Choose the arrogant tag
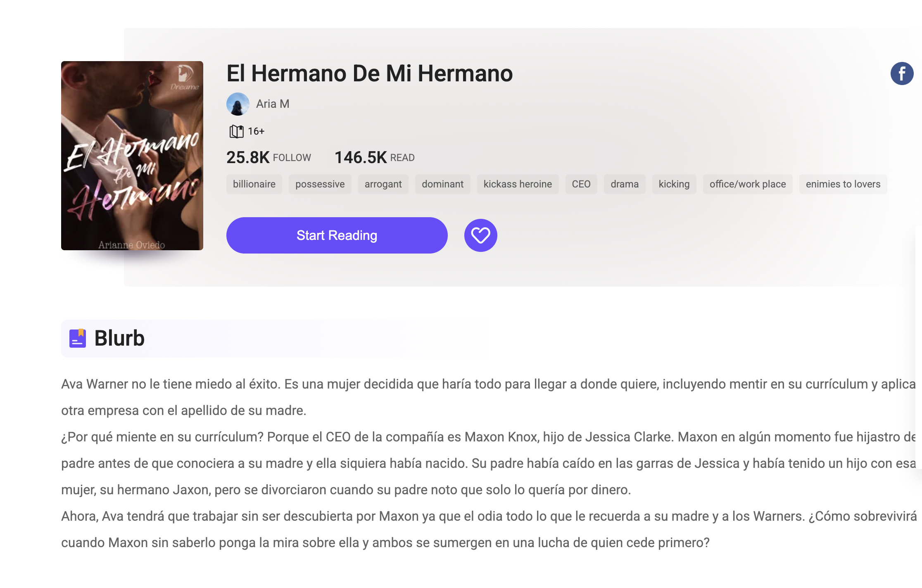 [383, 184]
